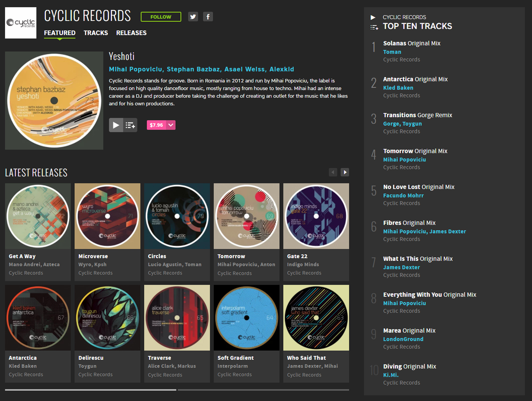
Task: Open the Microverse release artwork
Action: click(x=107, y=216)
